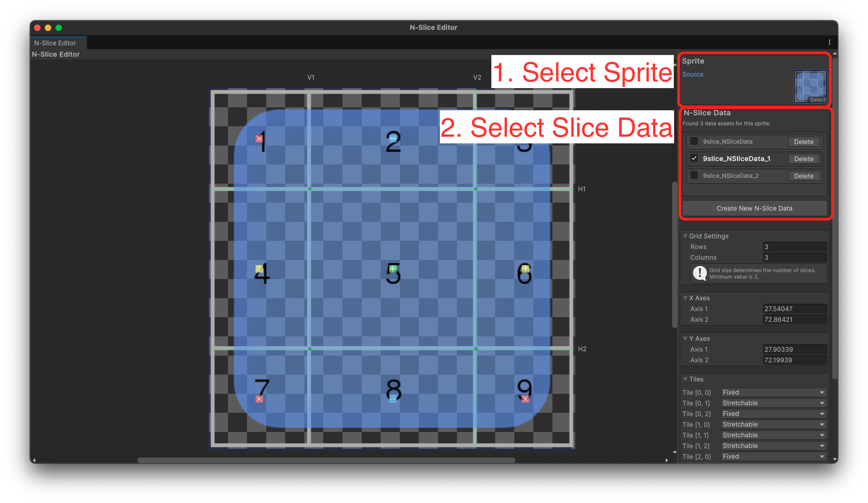Image resolution: width=868 pixels, height=503 pixels.
Task: Open the three-dot window options menu
Action: point(829,42)
